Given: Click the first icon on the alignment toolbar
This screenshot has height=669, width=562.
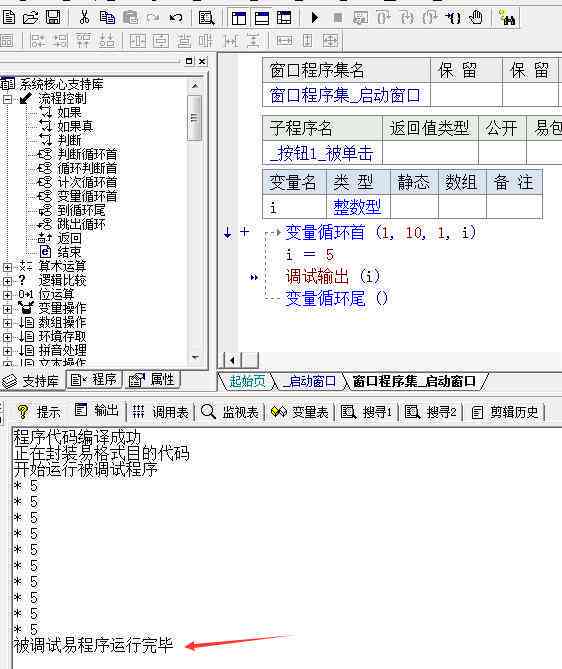Looking at the screenshot, I should (6, 41).
